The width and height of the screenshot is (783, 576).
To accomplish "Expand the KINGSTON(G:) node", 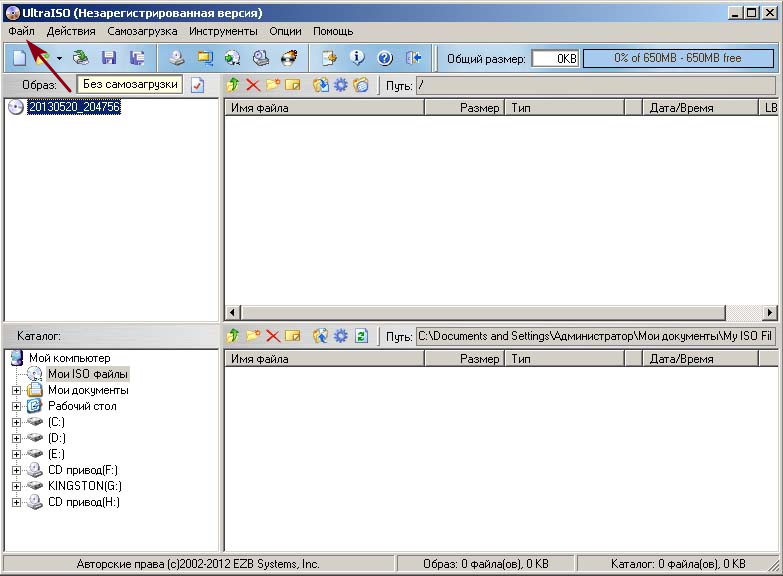I will [16, 486].
